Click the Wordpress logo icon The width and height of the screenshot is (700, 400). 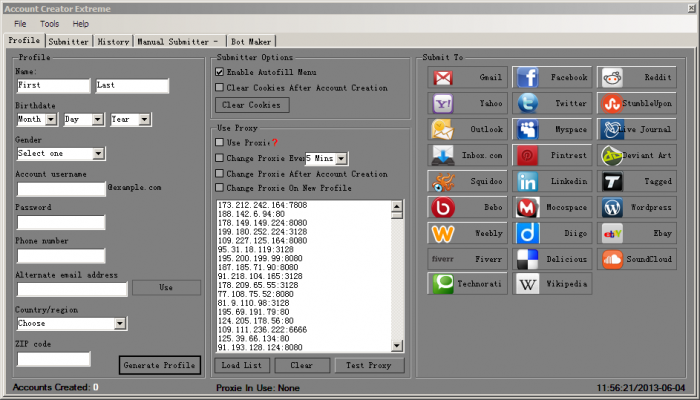pos(612,208)
